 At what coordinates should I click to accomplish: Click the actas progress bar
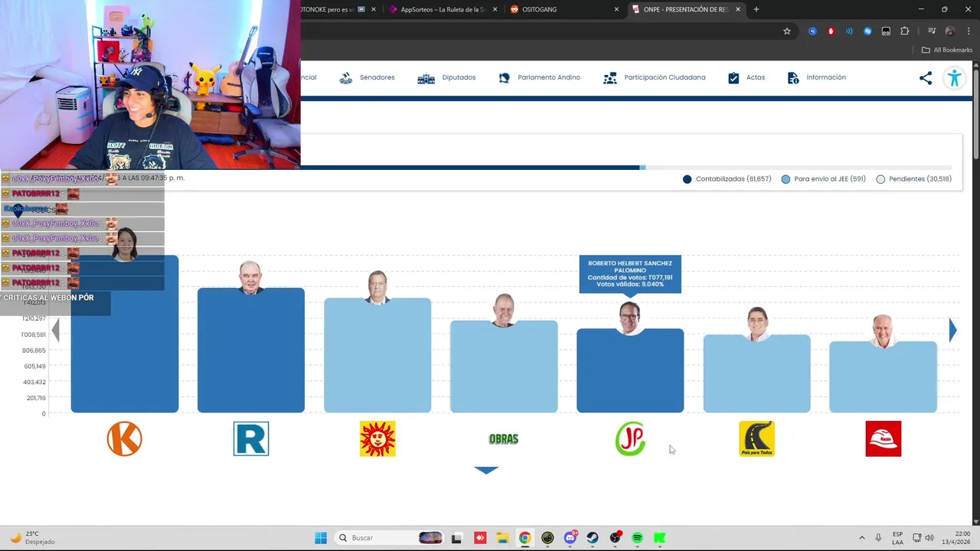(x=626, y=168)
